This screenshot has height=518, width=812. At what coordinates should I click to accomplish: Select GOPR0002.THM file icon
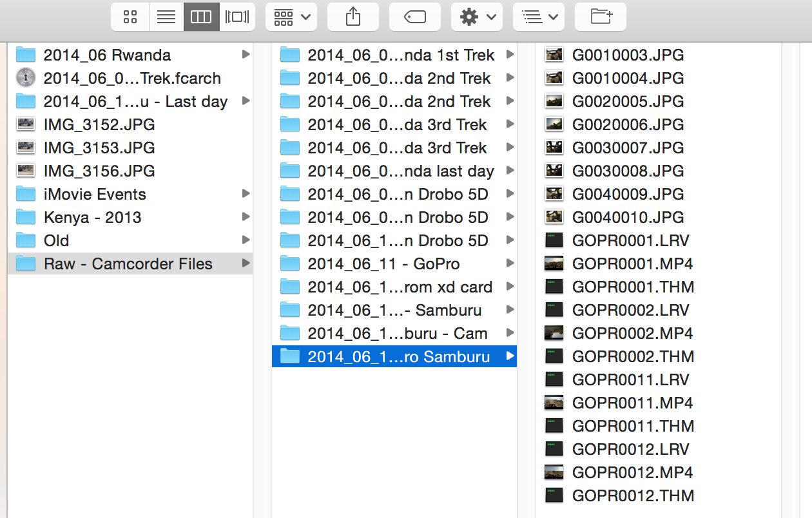[554, 356]
